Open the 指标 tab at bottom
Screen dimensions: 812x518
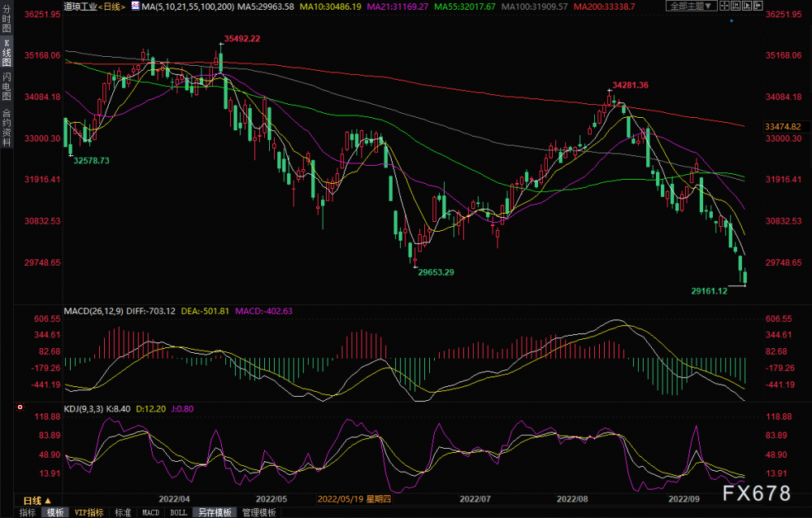[x=28, y=512]
